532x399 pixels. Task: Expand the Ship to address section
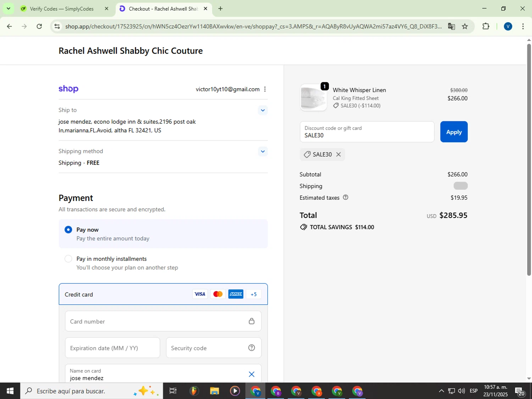(262, 110)
